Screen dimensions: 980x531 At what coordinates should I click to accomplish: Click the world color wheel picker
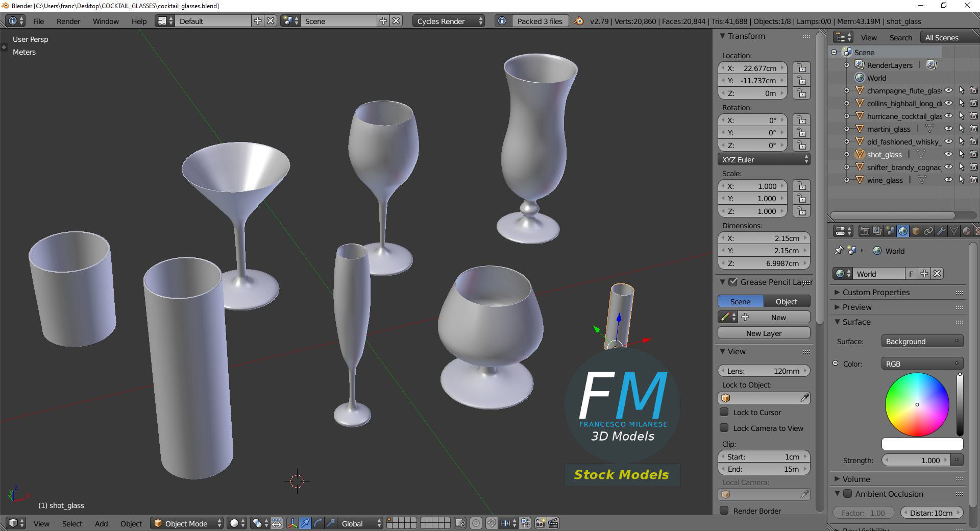(917, 404)
